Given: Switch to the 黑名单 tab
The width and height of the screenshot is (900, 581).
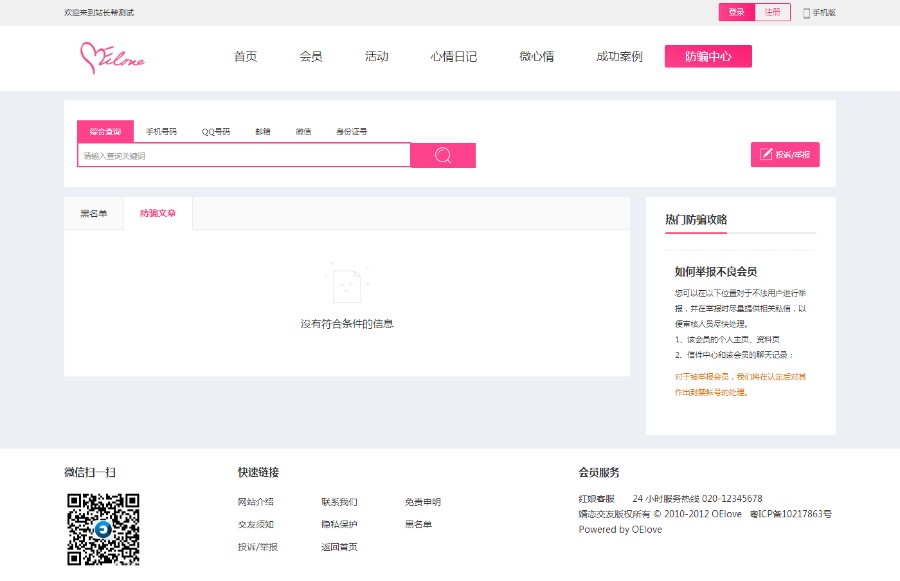Looking at the screenshot, I should tap(95, 213).
